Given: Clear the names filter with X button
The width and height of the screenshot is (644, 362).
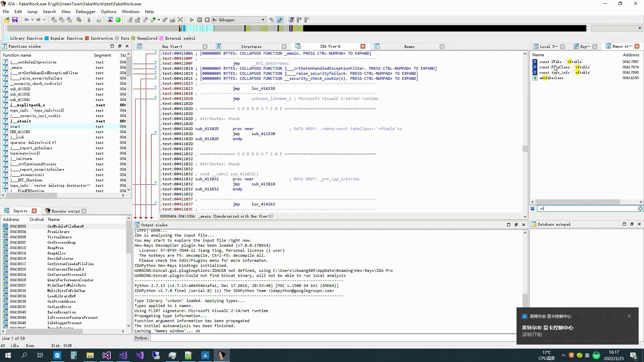Looking at the screenshot, I should tap(640, 208).
